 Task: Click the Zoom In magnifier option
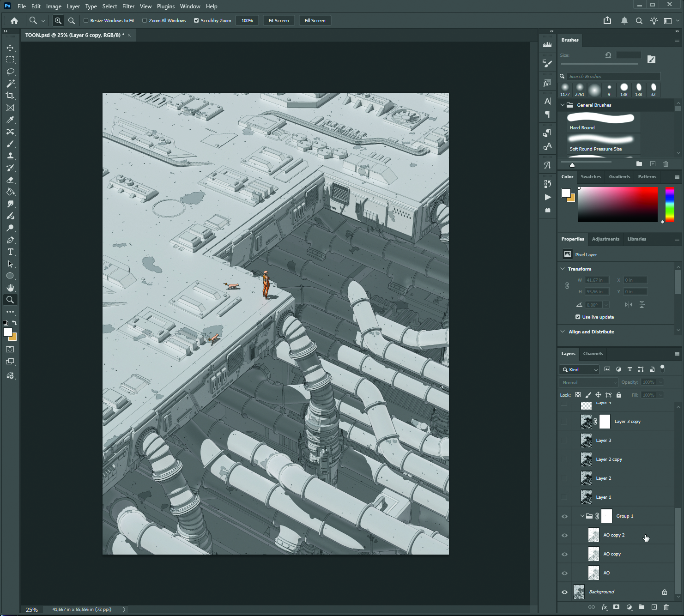58,21
